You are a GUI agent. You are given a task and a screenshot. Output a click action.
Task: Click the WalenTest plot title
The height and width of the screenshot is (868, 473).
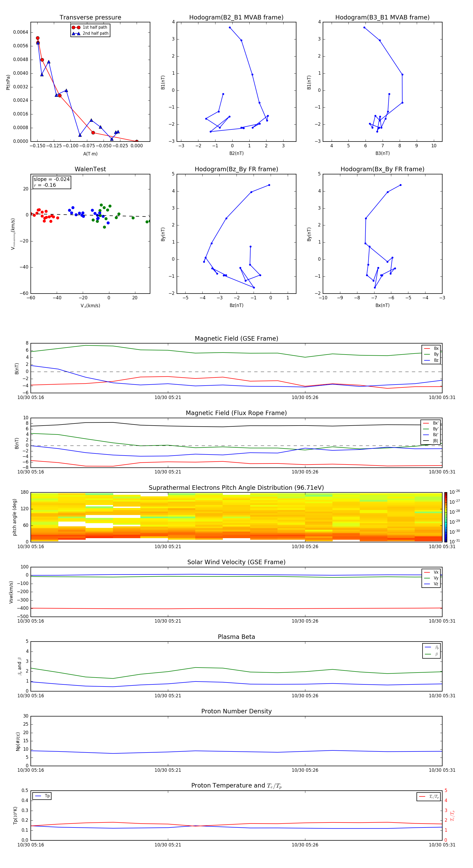point(90,169)
